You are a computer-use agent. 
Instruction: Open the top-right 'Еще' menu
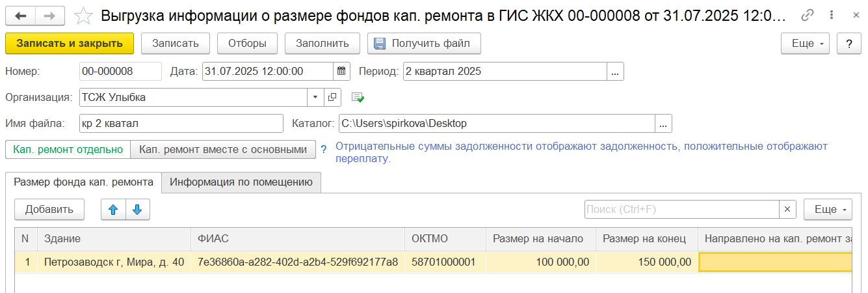tap(806, 44)
